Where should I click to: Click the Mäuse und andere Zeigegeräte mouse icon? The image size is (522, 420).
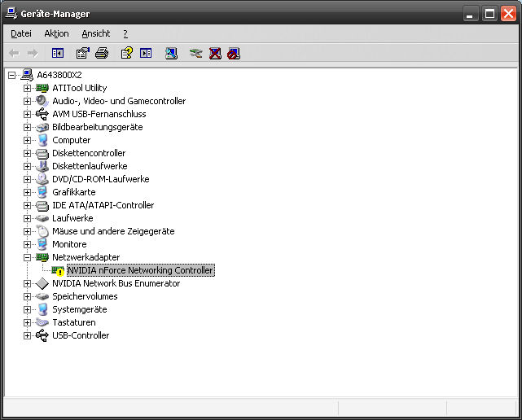tap(42, 231)
